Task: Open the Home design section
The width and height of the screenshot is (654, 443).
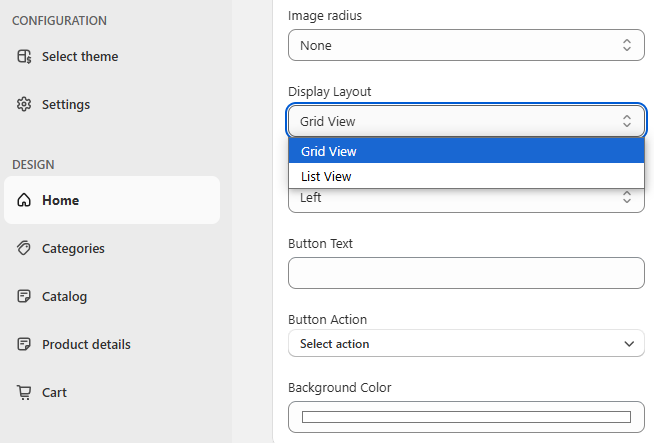Action: coord(112,200)
